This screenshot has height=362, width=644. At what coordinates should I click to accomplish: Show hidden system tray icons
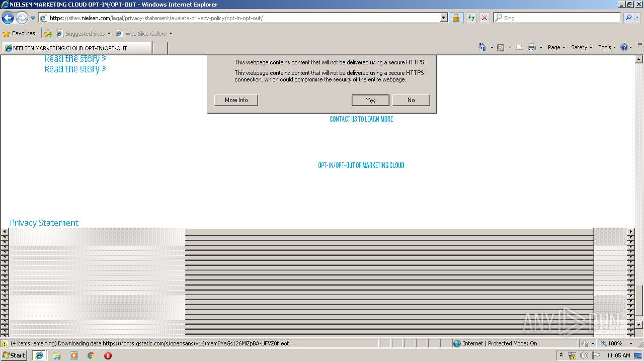[x=561, y=355]
